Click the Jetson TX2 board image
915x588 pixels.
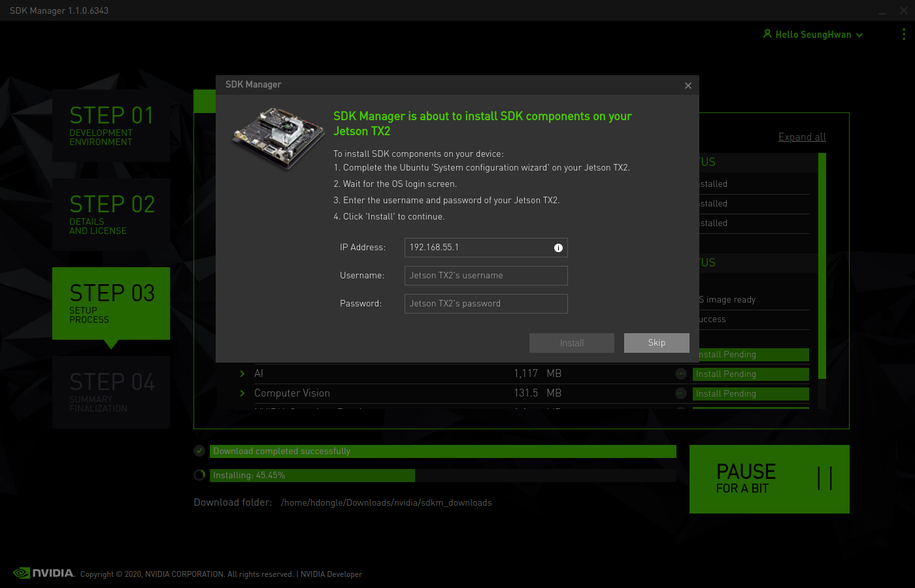coord(279,138)
